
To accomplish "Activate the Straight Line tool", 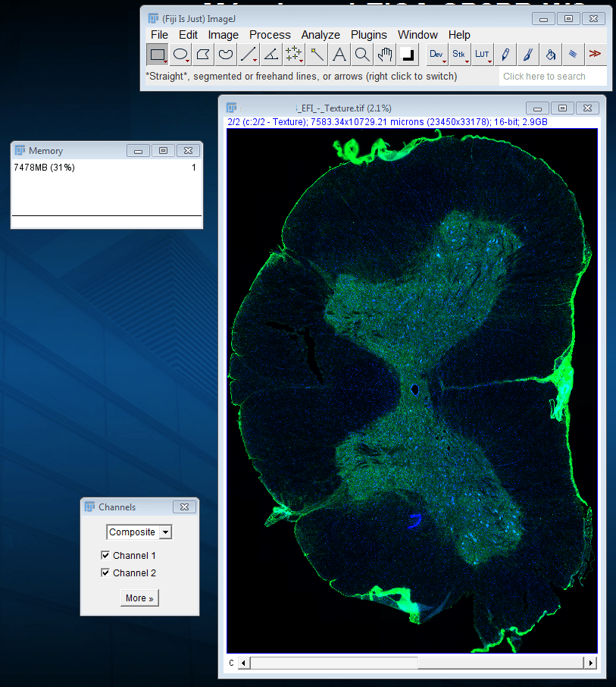I will click(x=248, y=55).
